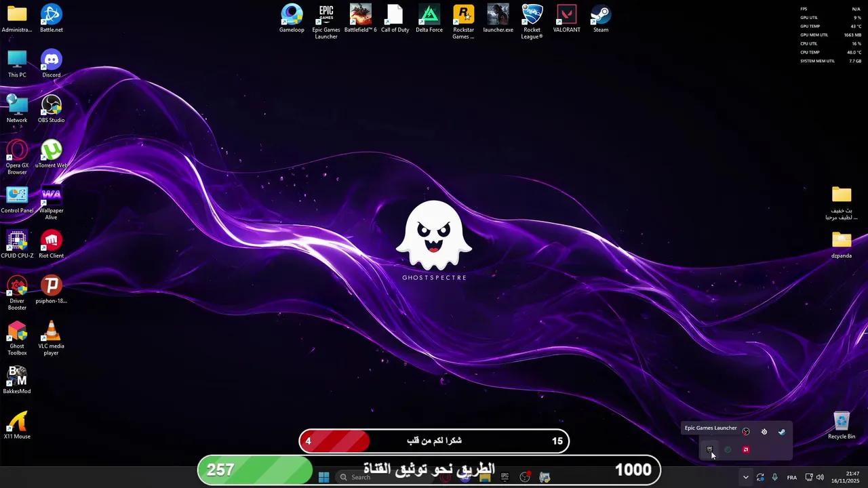This screenshot has width=868, height=488.
Task: Collapse the hidden tray icons chevron
Action: coord(746,477)
